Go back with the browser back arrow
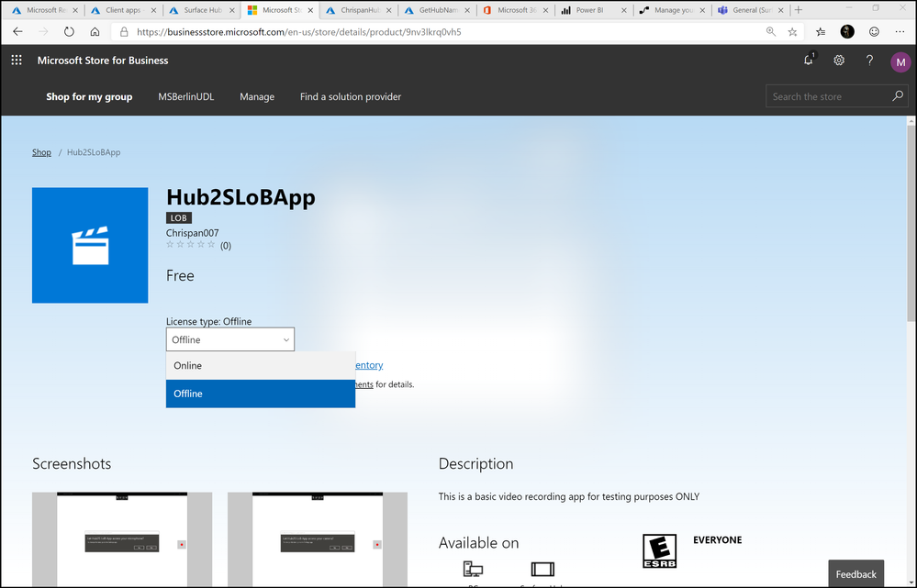Screen dimensions: 917x588 pos(17,31)
